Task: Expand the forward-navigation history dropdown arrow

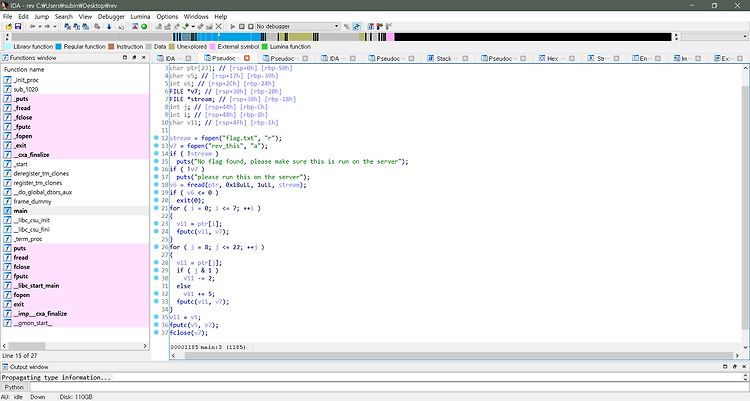Action: coord(55,26)
